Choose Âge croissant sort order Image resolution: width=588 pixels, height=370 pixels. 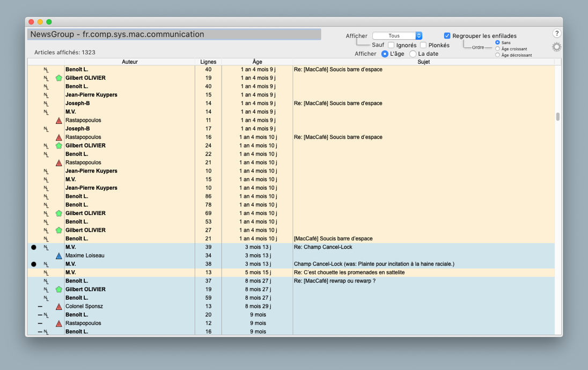[498, 49]
